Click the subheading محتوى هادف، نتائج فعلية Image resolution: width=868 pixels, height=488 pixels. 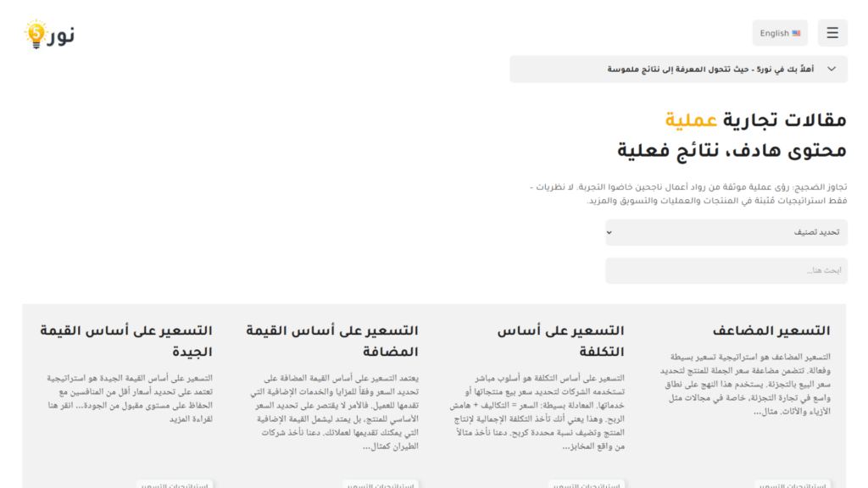[732, 150]
